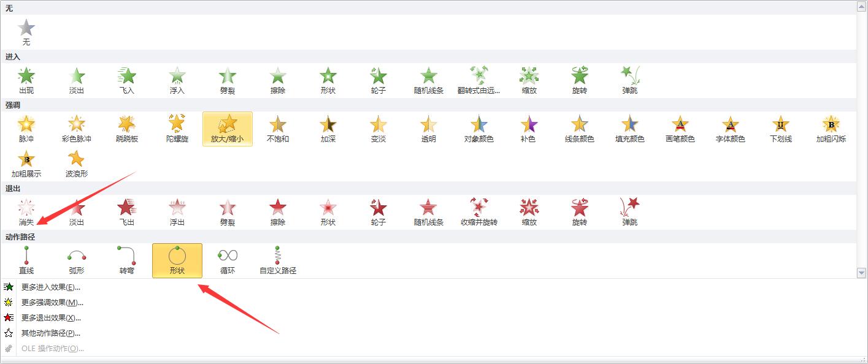Image resolution: width=868 pixels, height=364 pixels.
Task: Select the 无 (None) animation star
Action: pos(26,32)
